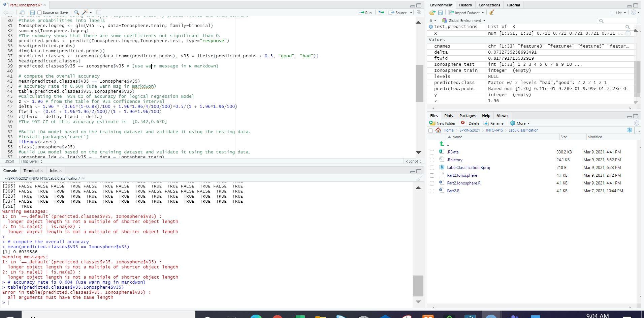Open Find and Replace with the magnifying glass

point(76,12)
